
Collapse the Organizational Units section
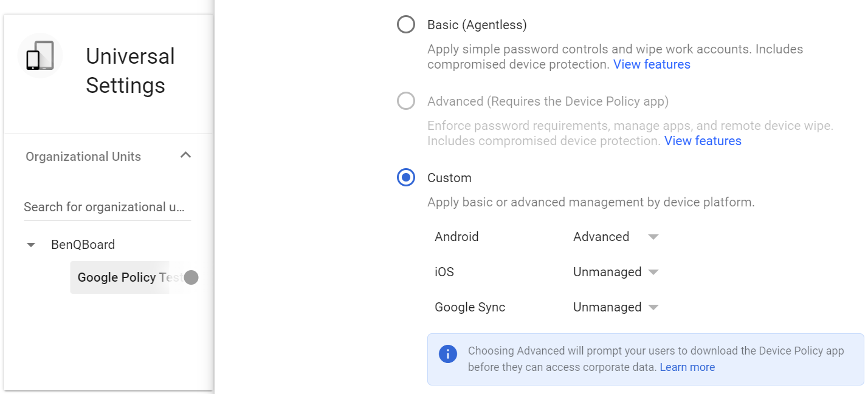click(185, 155)
